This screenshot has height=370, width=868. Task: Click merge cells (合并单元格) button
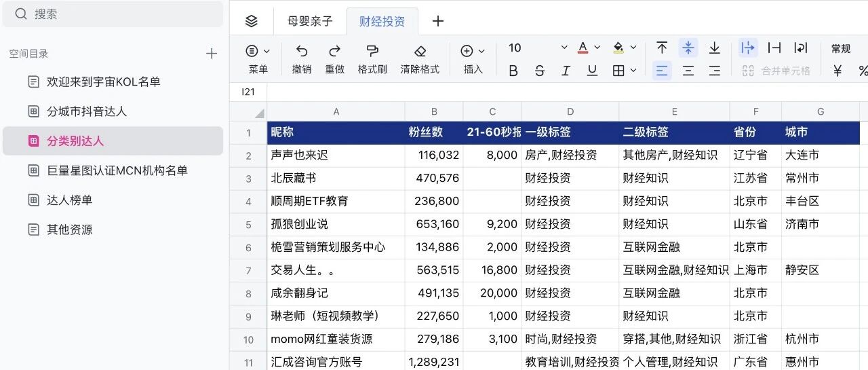(x=776, y=71)
